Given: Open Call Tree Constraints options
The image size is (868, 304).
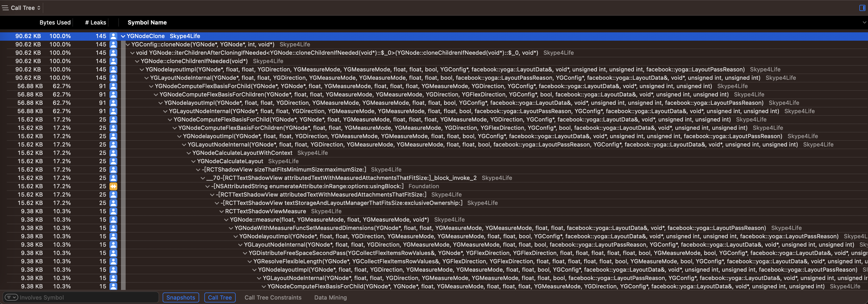Looking at the screenshot, I should pos(273,297).
